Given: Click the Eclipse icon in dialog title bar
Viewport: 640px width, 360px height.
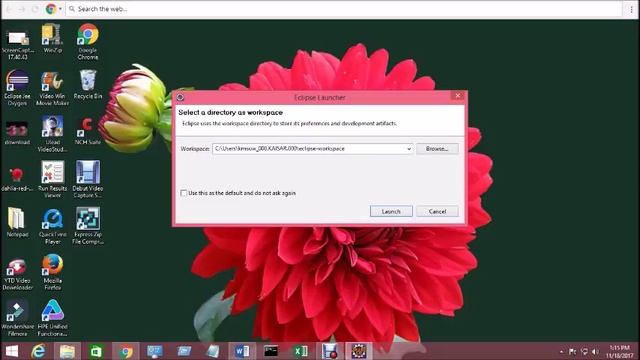Looking at the screenshot, I should 180,98.
